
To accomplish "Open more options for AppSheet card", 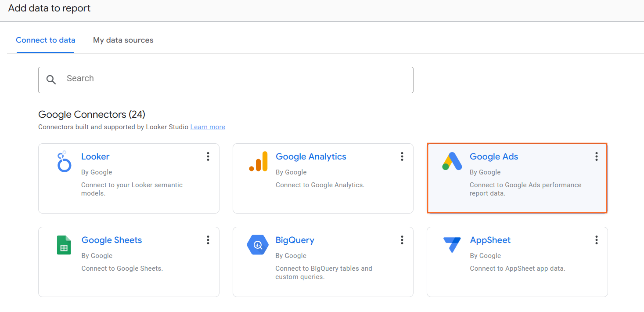I will (597, 240).
